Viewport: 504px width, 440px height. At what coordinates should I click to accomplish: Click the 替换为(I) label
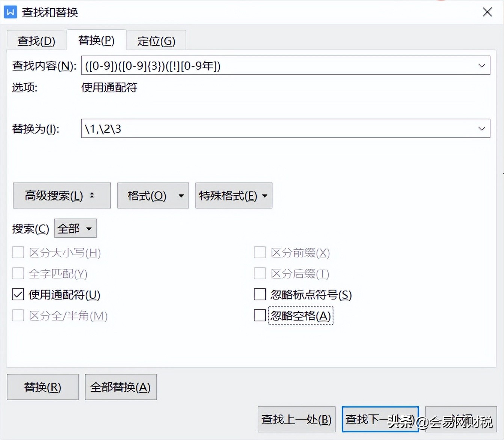pos(36,129)
